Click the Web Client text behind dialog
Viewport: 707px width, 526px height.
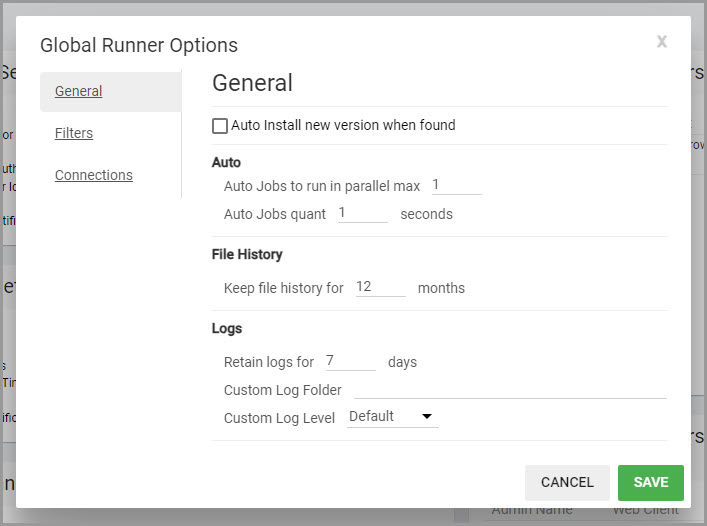tap(645, 510)
